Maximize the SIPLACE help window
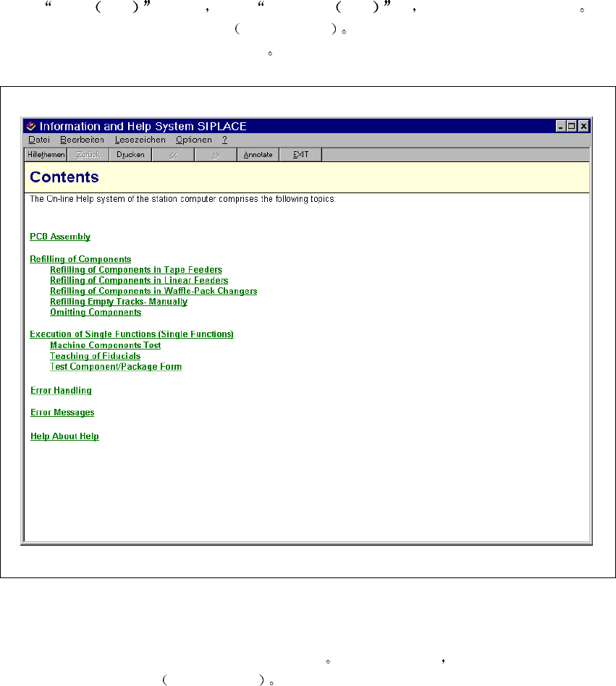This screenshot has width=616, height=686. (571, 127)
